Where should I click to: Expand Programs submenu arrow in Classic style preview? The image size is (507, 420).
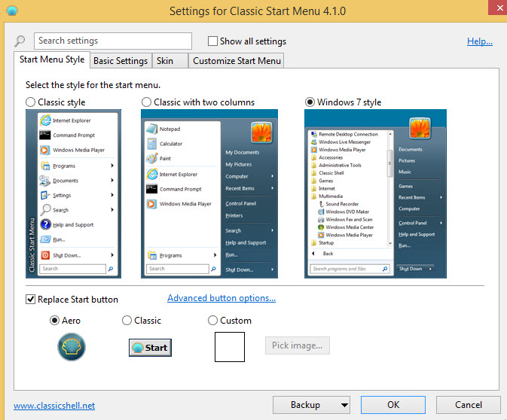pyautogui.click(x=112, y=166)
